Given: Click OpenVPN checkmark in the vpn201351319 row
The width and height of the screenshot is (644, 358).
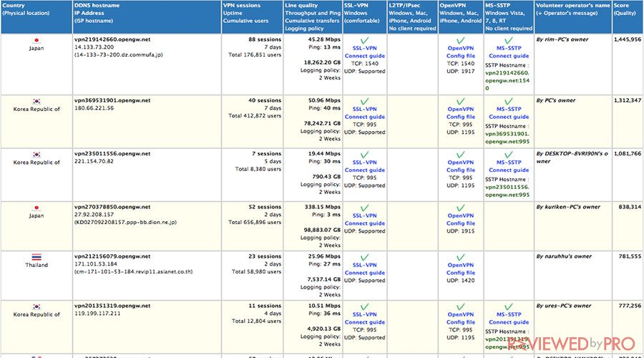Looking at the screenshot, I should tap(460, 306).
